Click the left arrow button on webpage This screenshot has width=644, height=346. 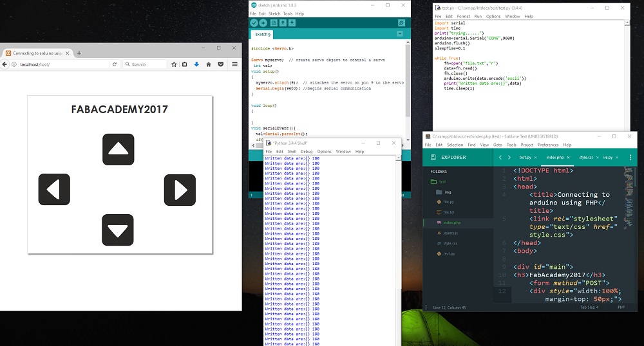click(54, 189)
